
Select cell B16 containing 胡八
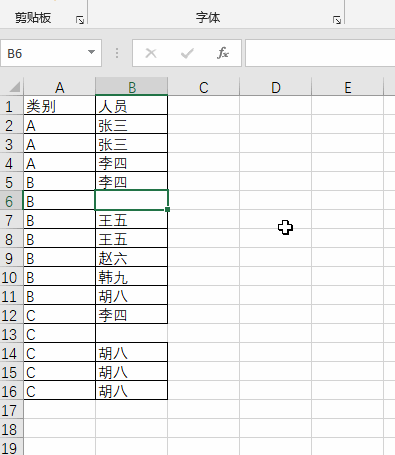[x=132, y=391]
